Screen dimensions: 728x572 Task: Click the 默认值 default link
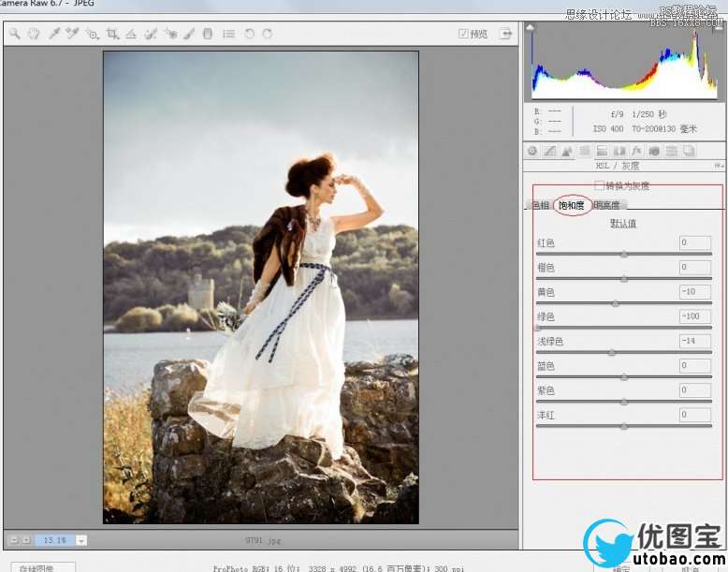click(x=623, y=224)
